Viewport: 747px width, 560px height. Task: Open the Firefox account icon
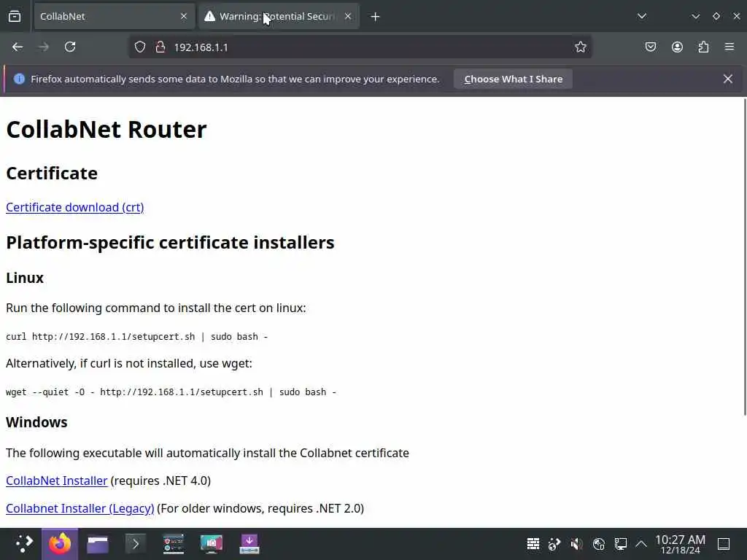click(677, 47)
